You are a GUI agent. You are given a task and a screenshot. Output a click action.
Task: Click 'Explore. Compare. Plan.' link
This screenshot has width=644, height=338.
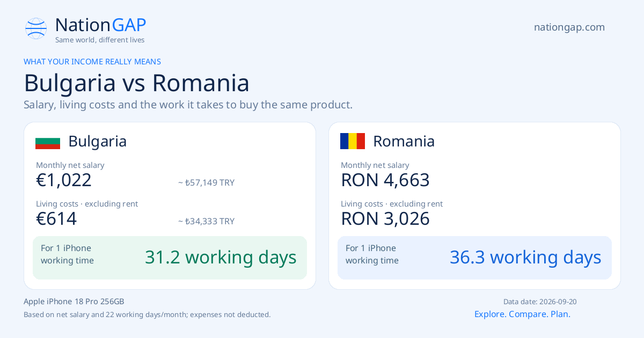click(x=522, y=314)
